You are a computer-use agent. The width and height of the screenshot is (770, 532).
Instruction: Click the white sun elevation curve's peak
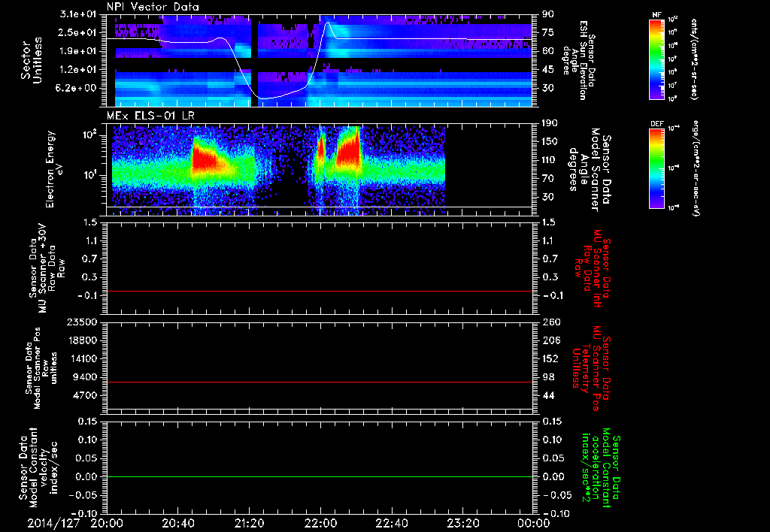327,23
